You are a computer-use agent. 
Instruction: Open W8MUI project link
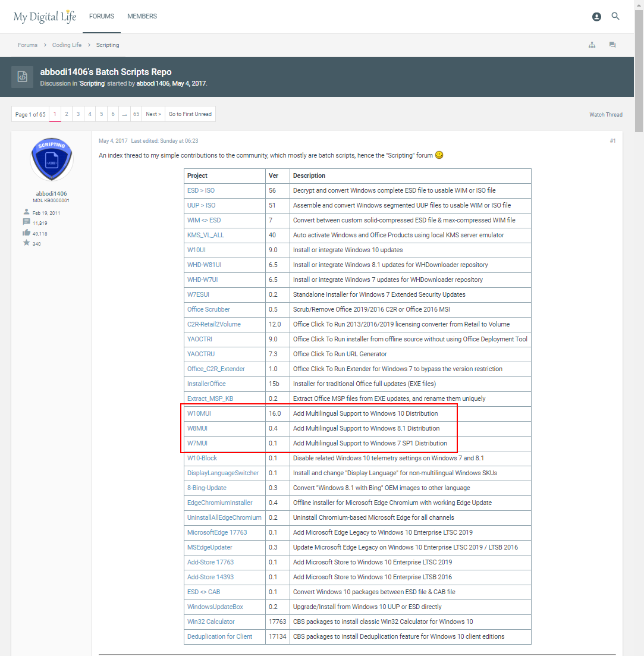[x=197, y=428]
